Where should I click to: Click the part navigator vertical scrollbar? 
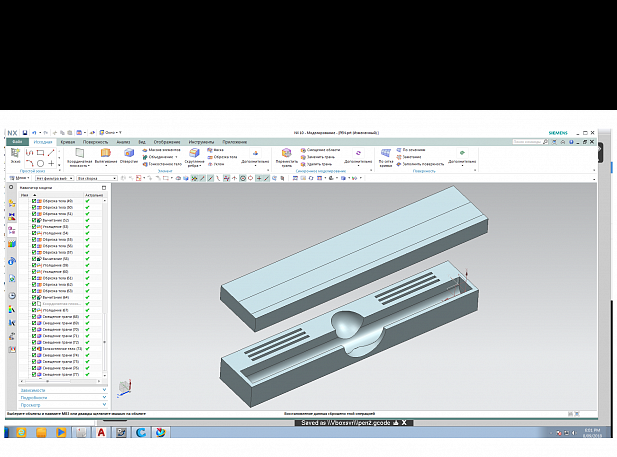click(x=105, y=290)
